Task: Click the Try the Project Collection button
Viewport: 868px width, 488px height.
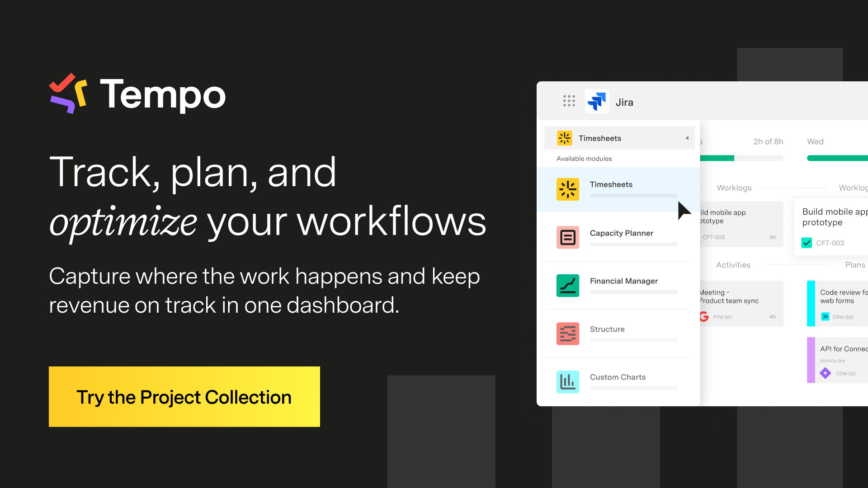Action: pos(184,397)
